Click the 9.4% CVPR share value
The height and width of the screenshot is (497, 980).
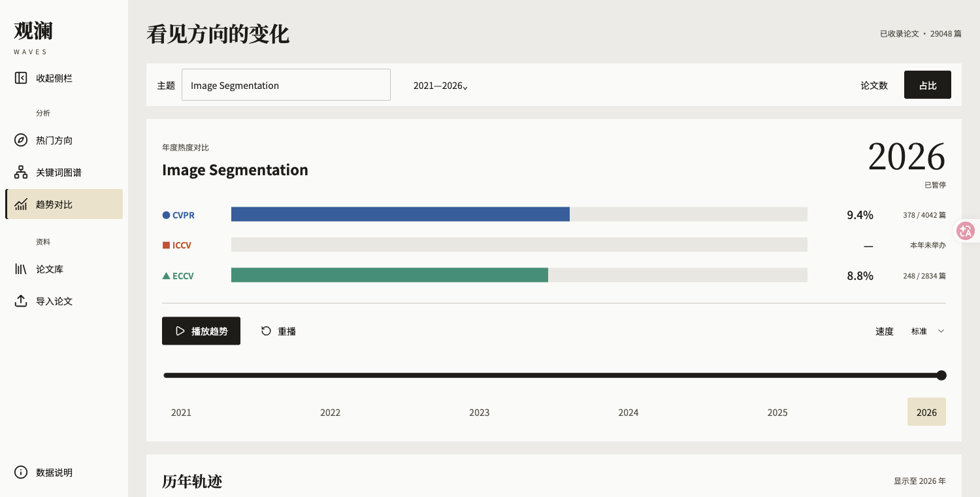click(x=860, y=215)
